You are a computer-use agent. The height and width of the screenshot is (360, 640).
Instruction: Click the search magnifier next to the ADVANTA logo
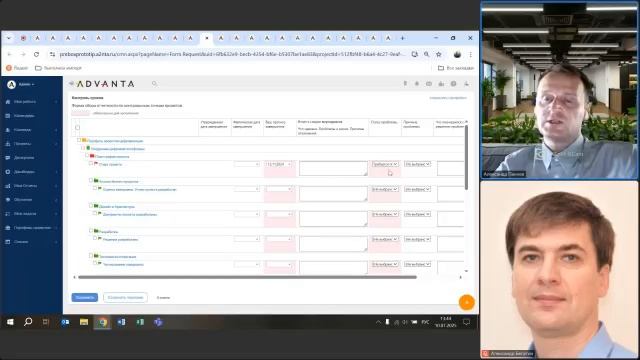154,84
